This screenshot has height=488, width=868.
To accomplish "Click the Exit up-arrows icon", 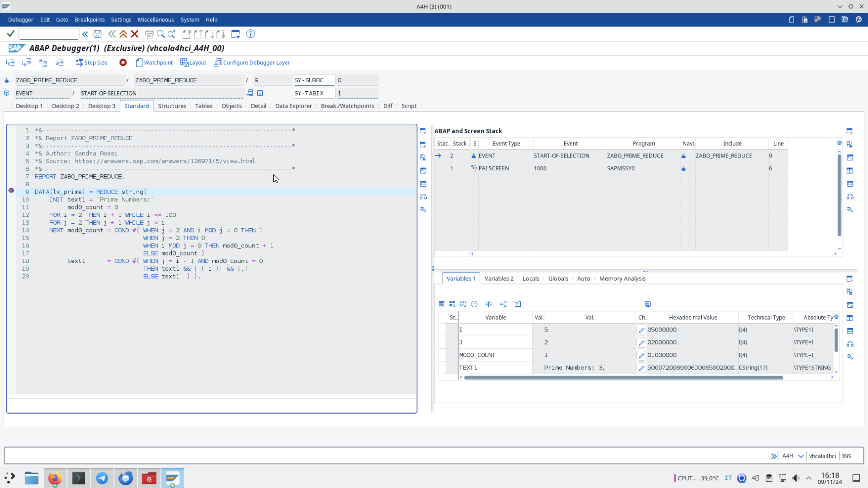I will (123, 34).
